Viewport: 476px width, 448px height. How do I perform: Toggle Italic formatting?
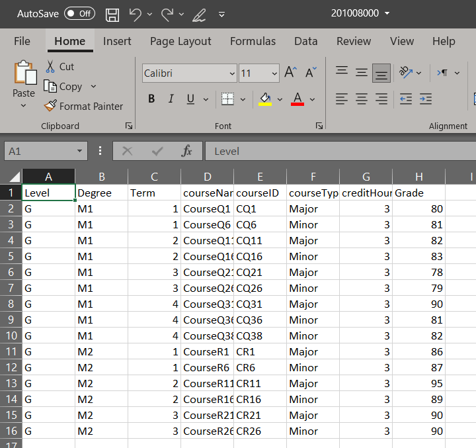171,99
